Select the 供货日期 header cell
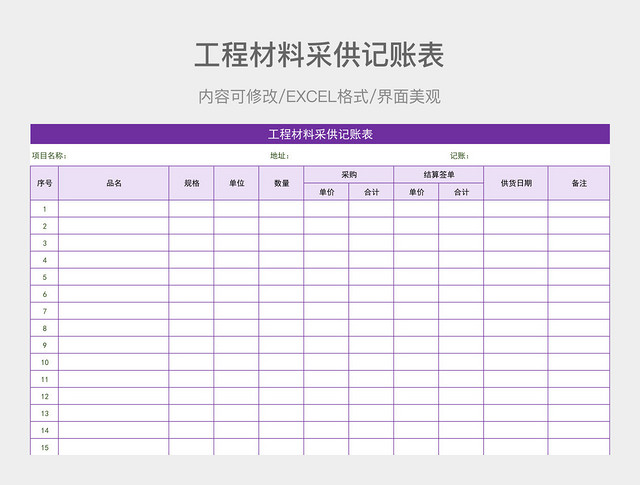The width and height of the screenshot is (640, 485). [x=516, y=183]
